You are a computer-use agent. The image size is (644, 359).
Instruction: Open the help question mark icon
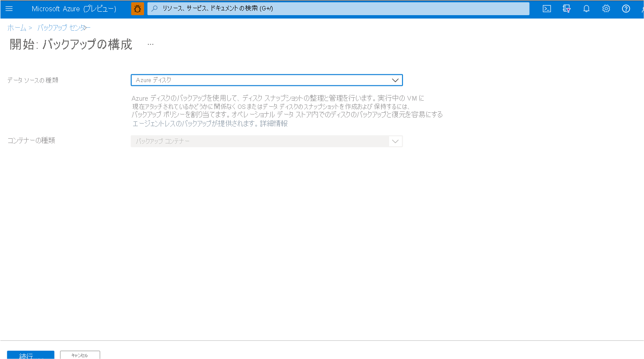click(626, 9)
